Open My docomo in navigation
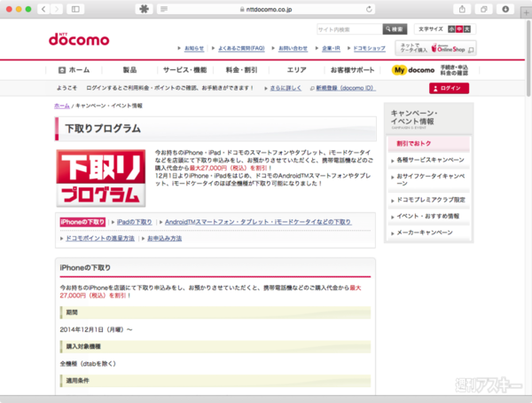The image size is (532, 403). click(430, 70)
